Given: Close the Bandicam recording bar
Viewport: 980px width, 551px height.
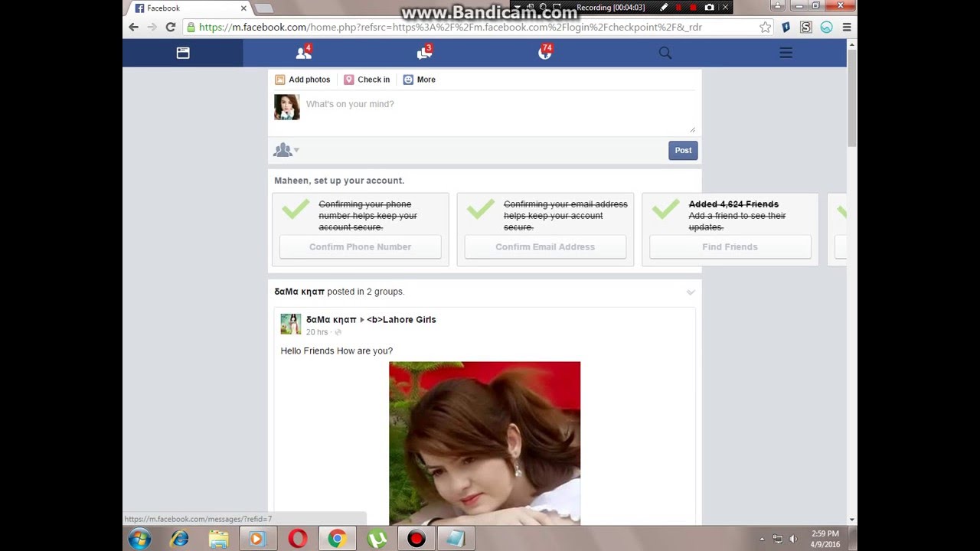Looking at the screenshot, I should 725,7.
